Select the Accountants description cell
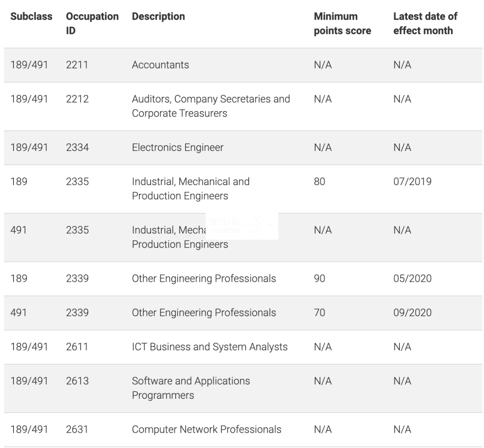Viewport: 484px width, 448px height. (x=160, y=65)
